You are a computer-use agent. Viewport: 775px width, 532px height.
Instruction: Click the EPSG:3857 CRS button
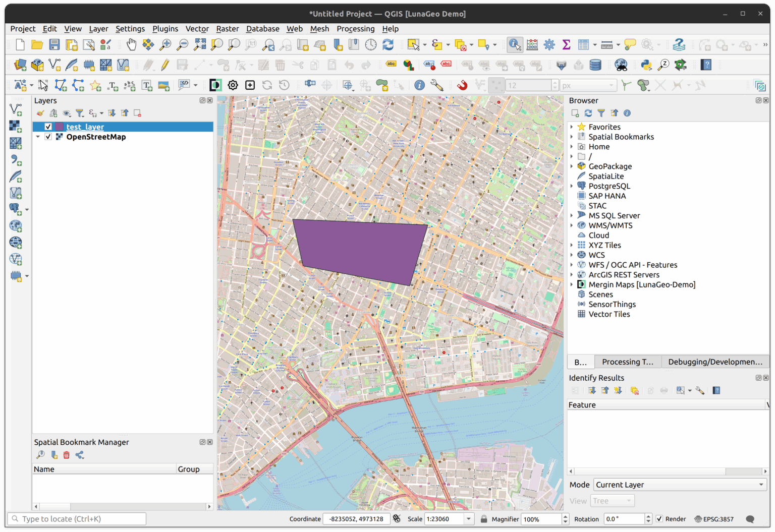pos(714,519)
